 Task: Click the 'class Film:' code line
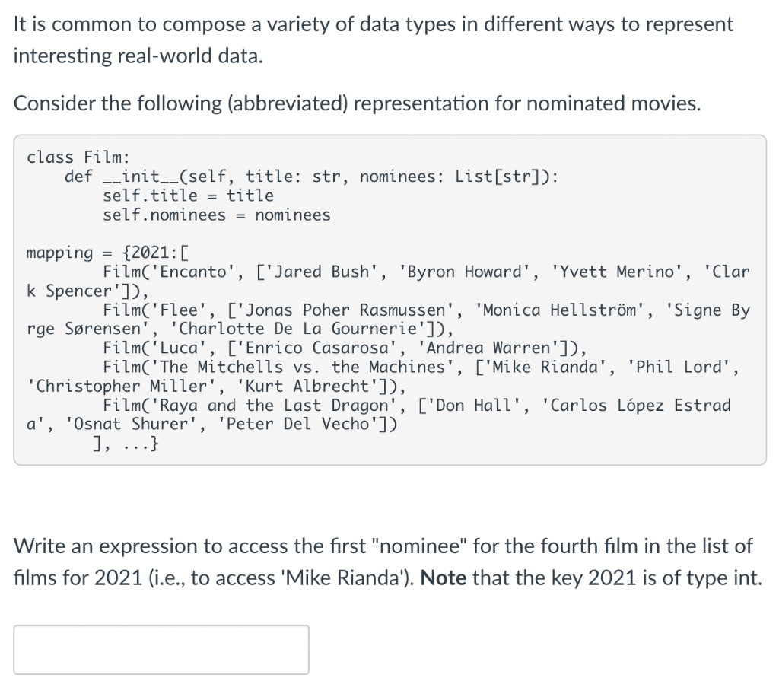(x=78, y=157)
